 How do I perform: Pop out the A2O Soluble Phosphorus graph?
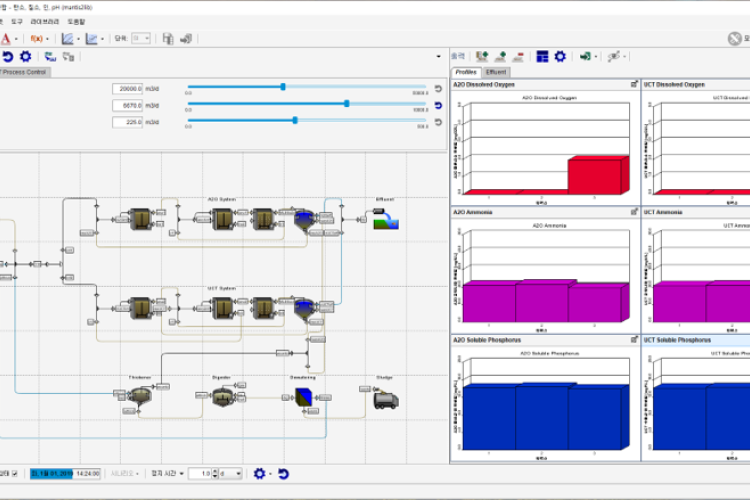(x=634, y=339)
